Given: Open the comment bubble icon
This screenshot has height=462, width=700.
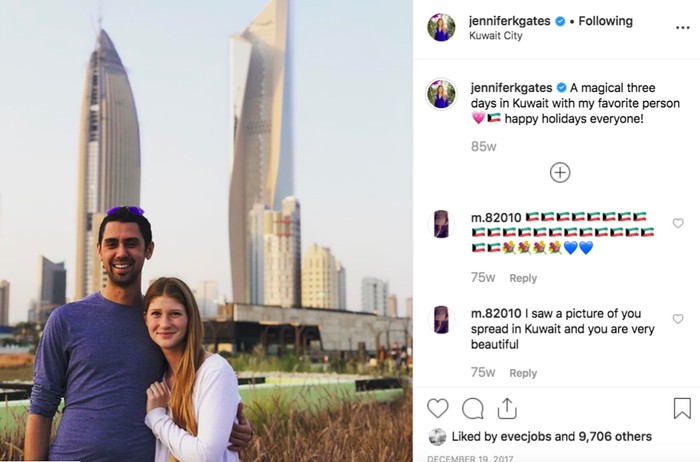Looking at the screenshot, I should pyautogui.click(x=472, y=408).
